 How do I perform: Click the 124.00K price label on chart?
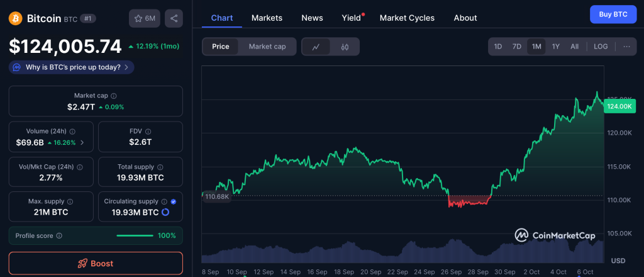[x=619, y=106]
